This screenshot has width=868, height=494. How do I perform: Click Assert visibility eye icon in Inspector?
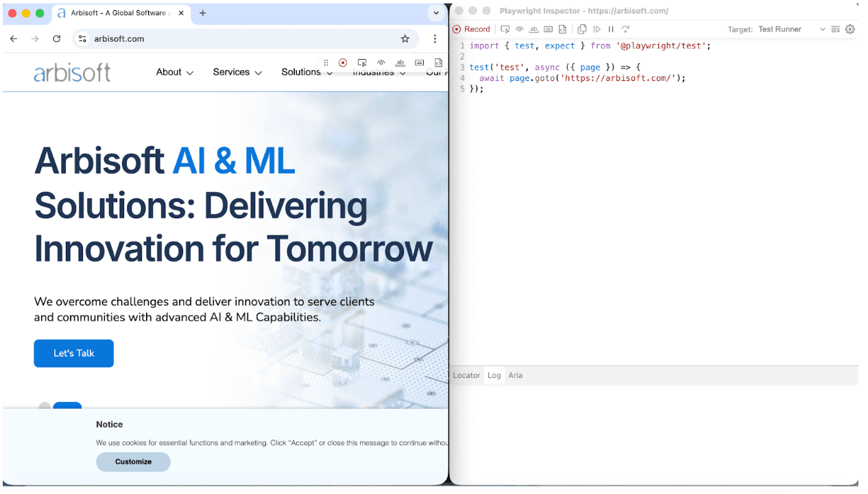point(520,30)
